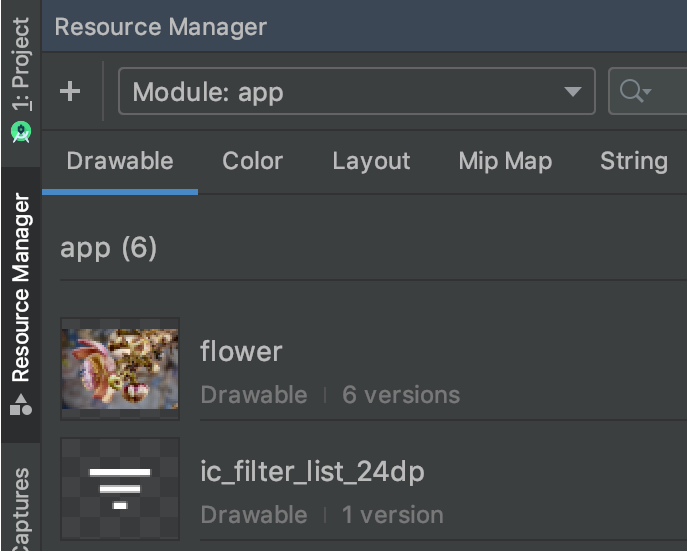Select the flower image thumbnail
Viewport: 688px width, 552px height.
click(x=120, y=370)
